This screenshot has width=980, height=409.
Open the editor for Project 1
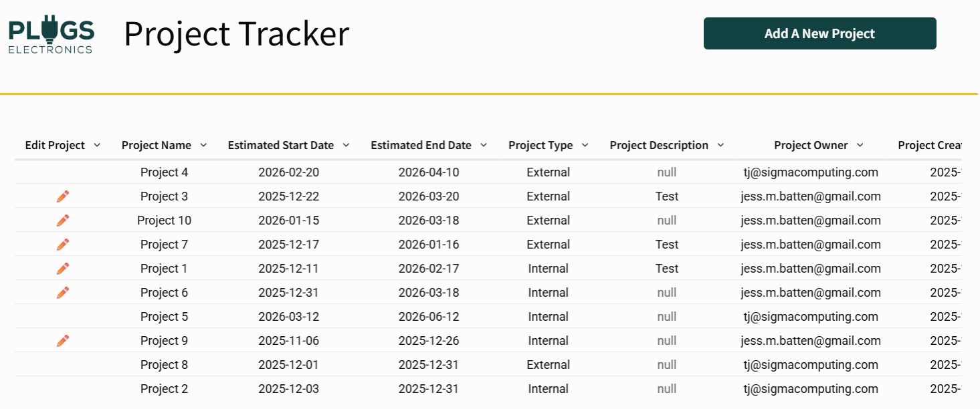click(x=63, y=269)
